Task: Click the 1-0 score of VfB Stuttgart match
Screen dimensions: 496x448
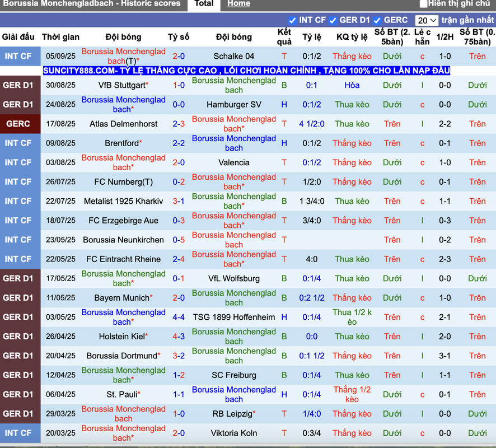Action: [x=179, y=86]
